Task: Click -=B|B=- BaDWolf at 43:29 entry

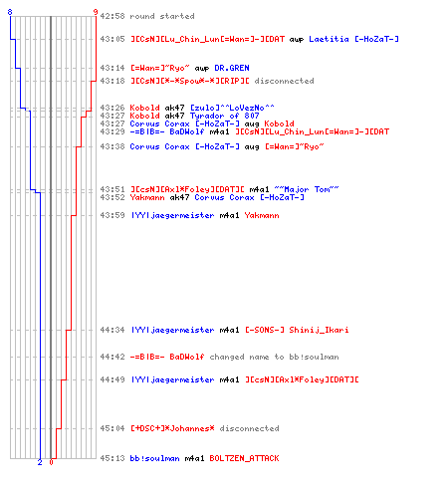Action: 167,131
